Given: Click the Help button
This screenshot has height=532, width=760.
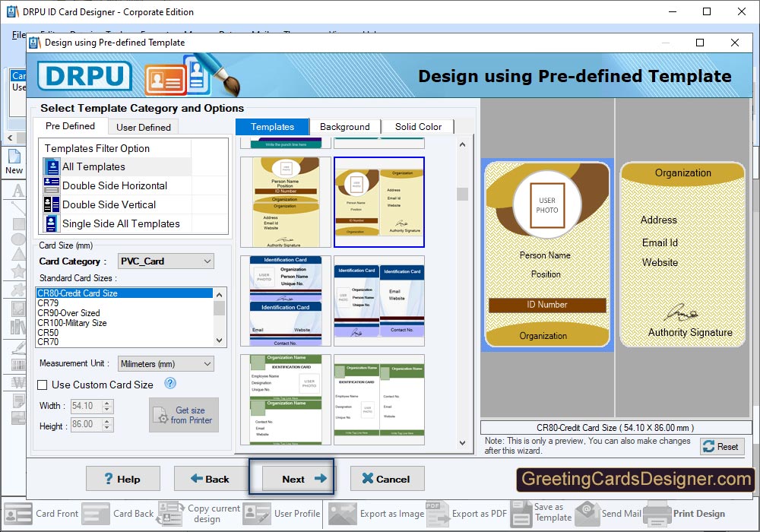Looking at the screenshot, I should [x=123, y=479].
